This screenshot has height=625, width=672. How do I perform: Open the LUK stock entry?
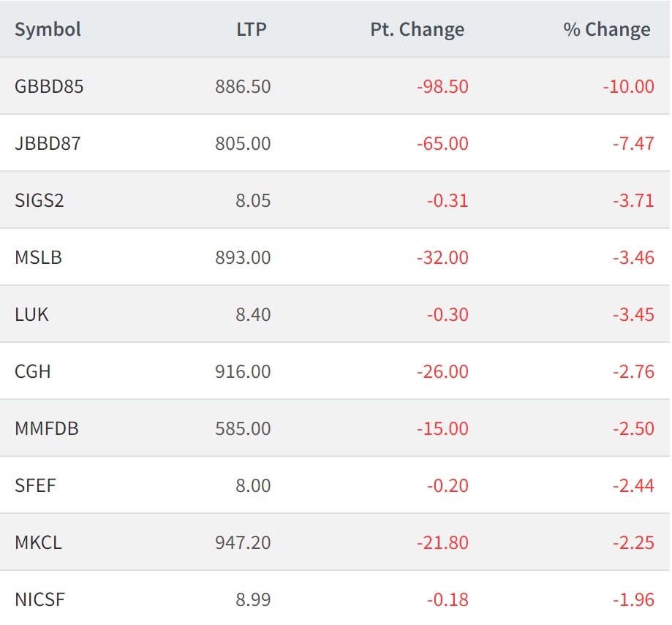(x=31, y=314)
